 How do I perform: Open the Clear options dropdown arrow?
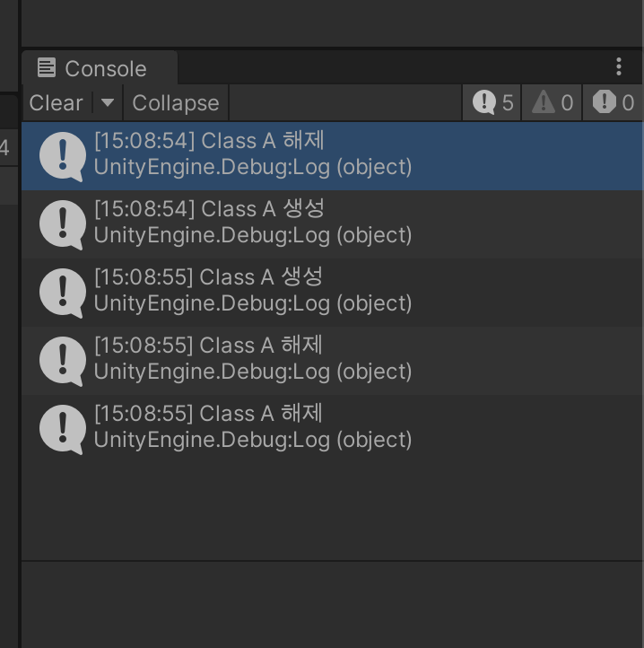click(108, 102)
